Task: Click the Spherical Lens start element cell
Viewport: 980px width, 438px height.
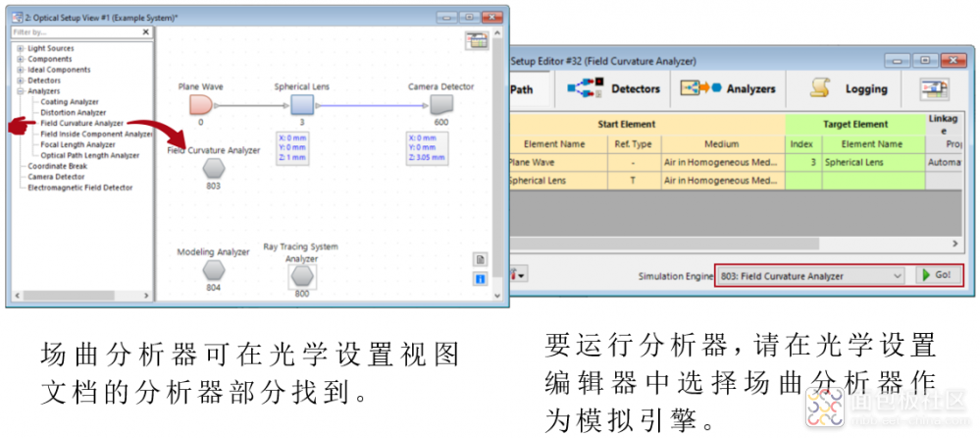Action: point(558,180)
